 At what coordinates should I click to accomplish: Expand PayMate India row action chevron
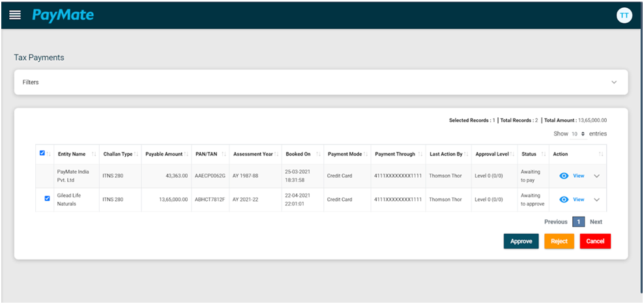coord(597,176)
